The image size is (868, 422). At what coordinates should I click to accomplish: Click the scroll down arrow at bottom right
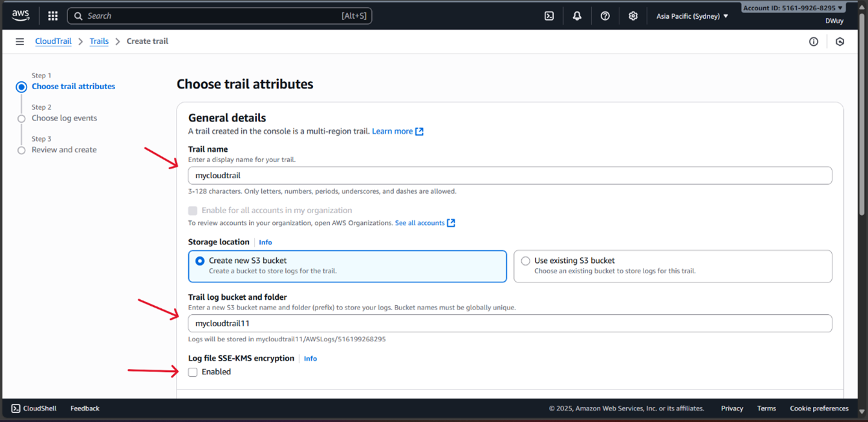click(x=862, y=412)
